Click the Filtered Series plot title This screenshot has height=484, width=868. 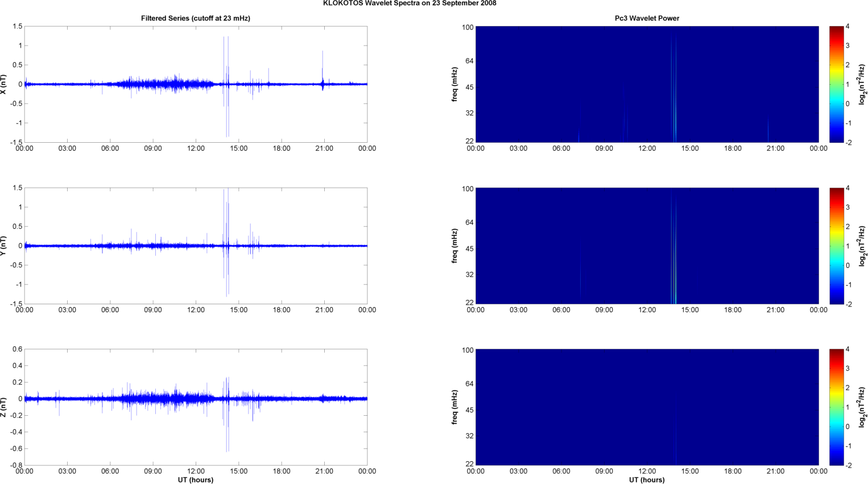click(x=196, y=18)
